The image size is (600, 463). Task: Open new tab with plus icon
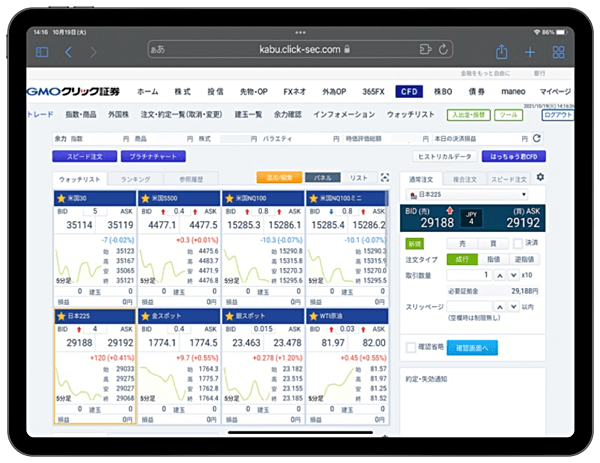click(530, 52)
